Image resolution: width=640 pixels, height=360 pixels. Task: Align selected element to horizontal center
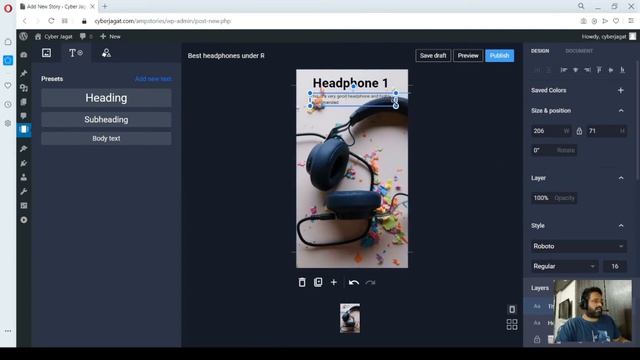click(576, 70)
